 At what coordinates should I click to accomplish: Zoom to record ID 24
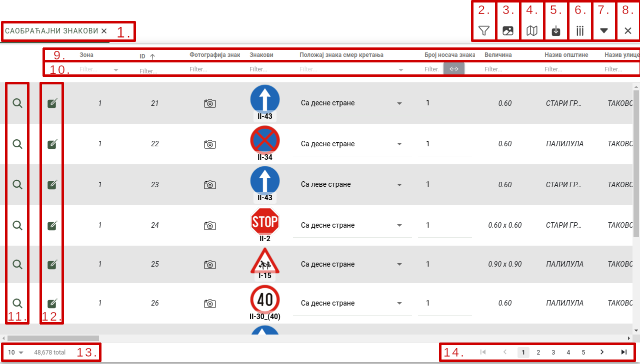17,226
